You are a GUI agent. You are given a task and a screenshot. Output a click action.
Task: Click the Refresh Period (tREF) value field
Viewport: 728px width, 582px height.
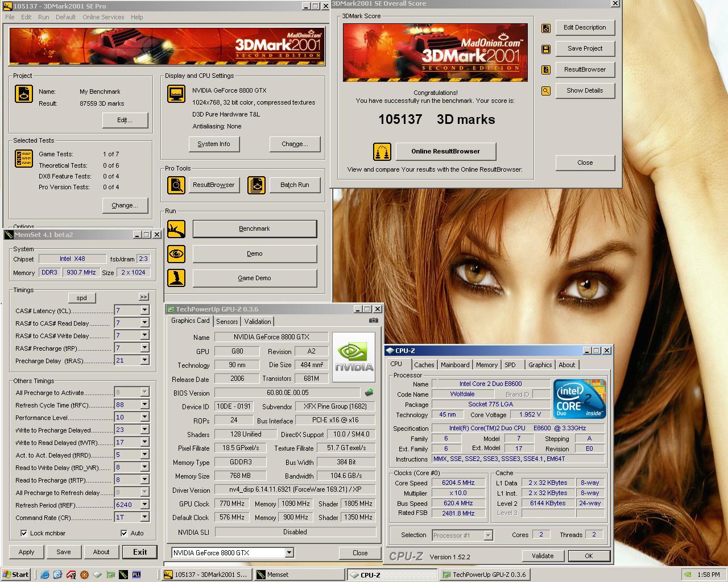pos(127,505)
